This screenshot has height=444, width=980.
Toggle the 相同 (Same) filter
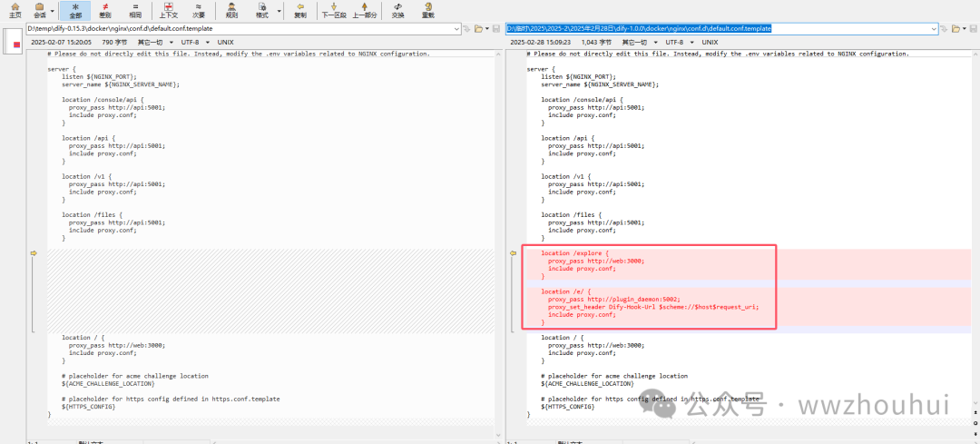(x=135, y=11)
